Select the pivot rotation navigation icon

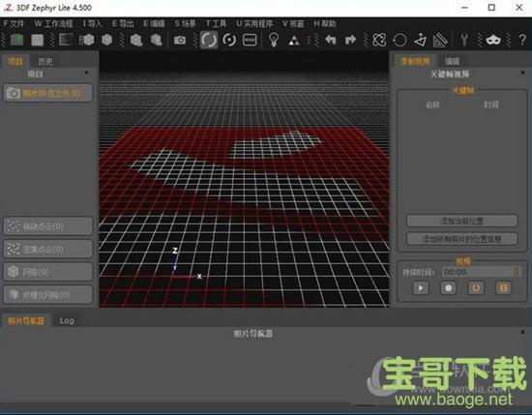tap(229, 40)
